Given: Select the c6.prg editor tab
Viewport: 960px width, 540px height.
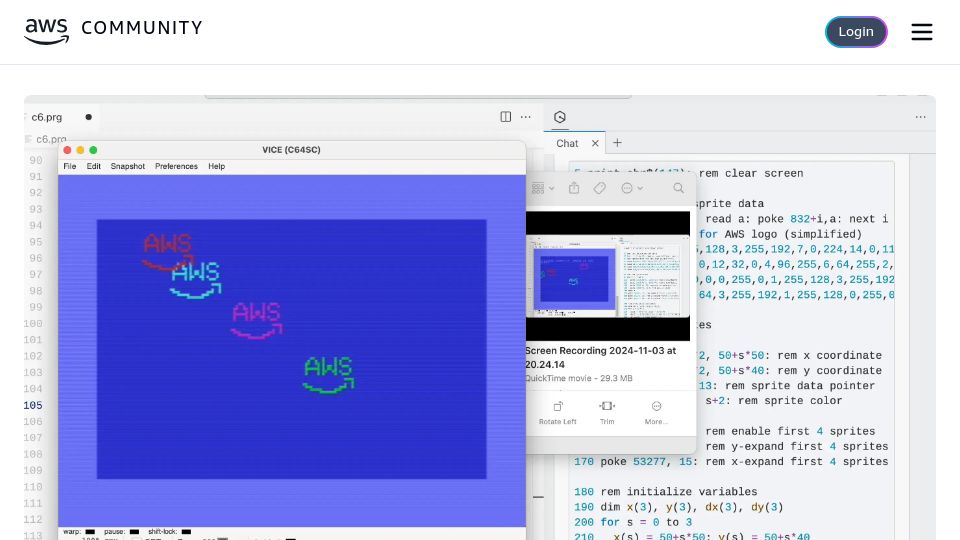Looking at the screenshot, I should click(x=47, y=117).
